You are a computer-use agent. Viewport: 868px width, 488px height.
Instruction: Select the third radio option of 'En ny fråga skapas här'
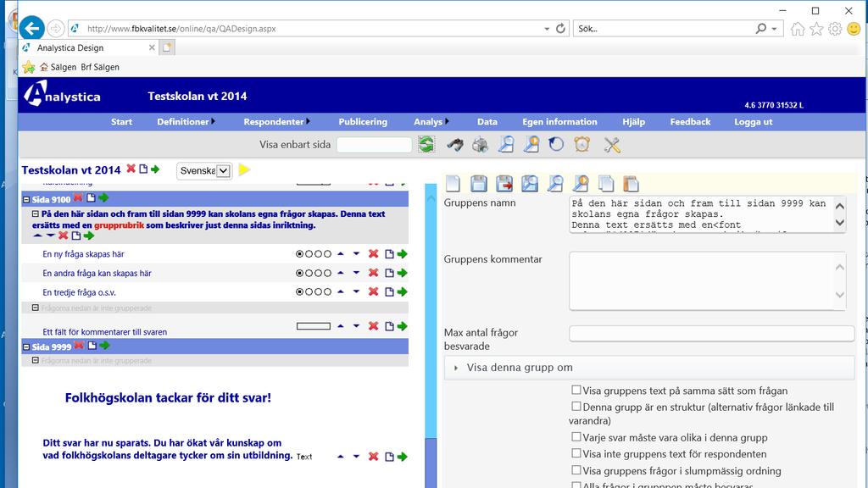319,254
